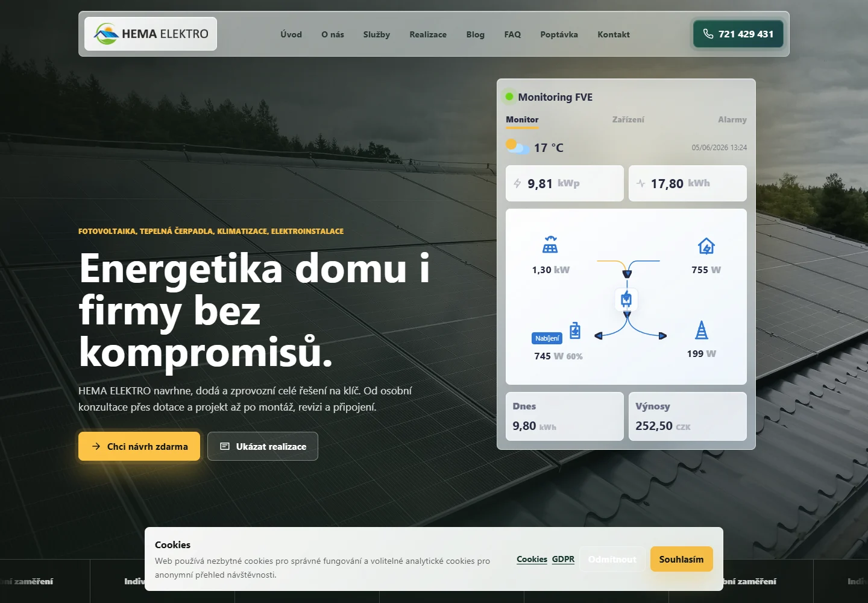Click the 745 W battery charging value
The image size is (868, 603).
(x=549, y=356)
